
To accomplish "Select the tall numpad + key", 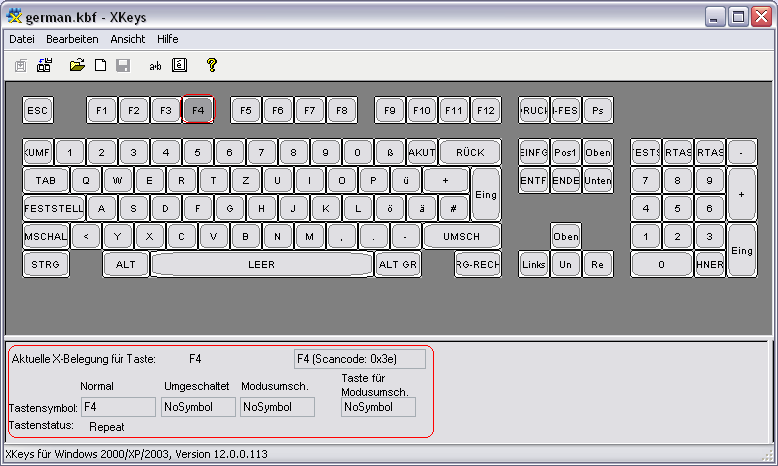I will point(742,195).
